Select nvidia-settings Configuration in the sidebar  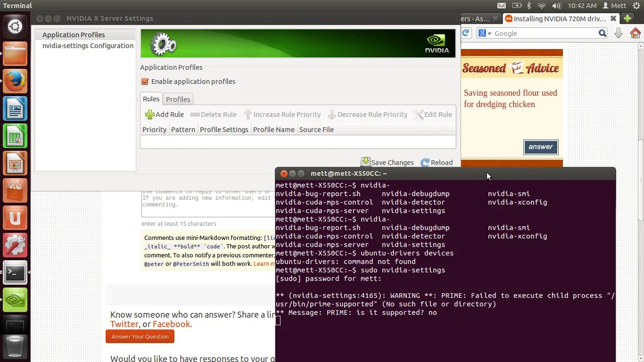88,46
